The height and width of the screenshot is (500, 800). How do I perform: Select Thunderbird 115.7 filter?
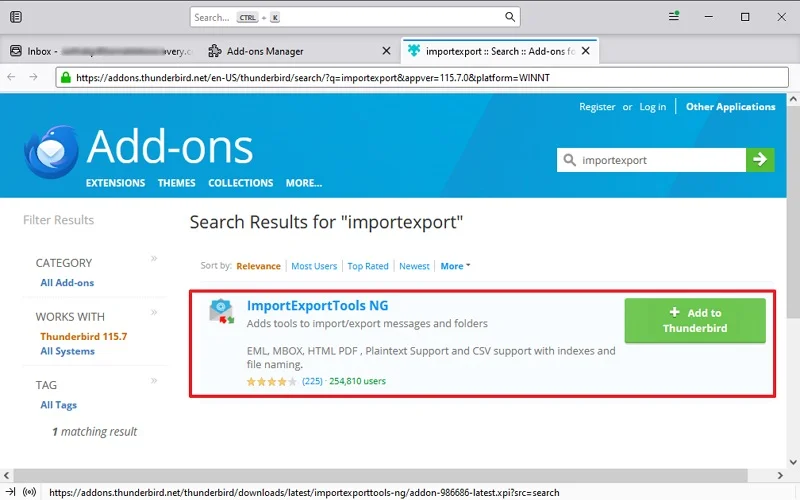pyautogui.click(x=84, y=336)
